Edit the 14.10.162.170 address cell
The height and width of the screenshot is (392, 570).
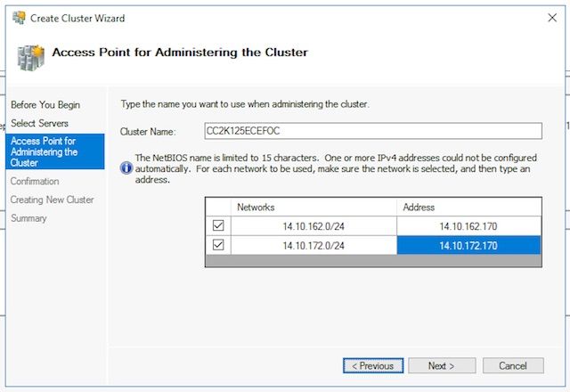[x=468, y=226]
